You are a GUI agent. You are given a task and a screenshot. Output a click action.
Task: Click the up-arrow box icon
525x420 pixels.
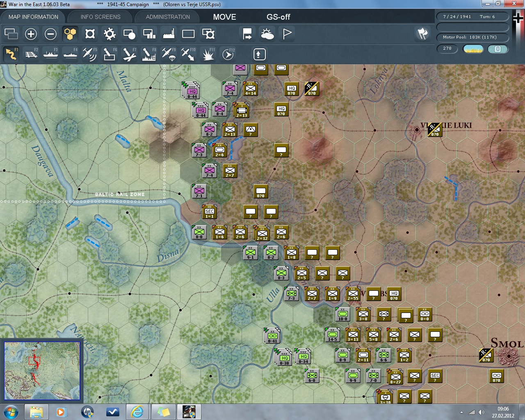pos(259,54)
